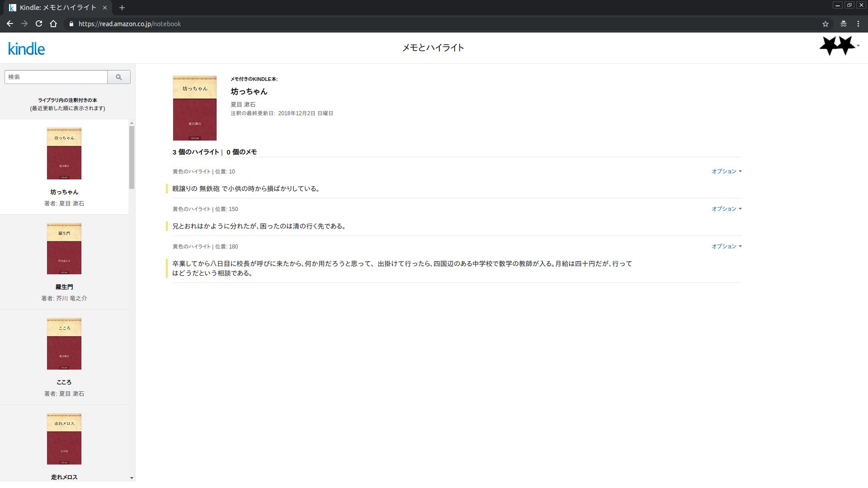This screenshot has height=488, width=868.
Task: Click the こころ title in sidebar
Action: pos(64,382)
